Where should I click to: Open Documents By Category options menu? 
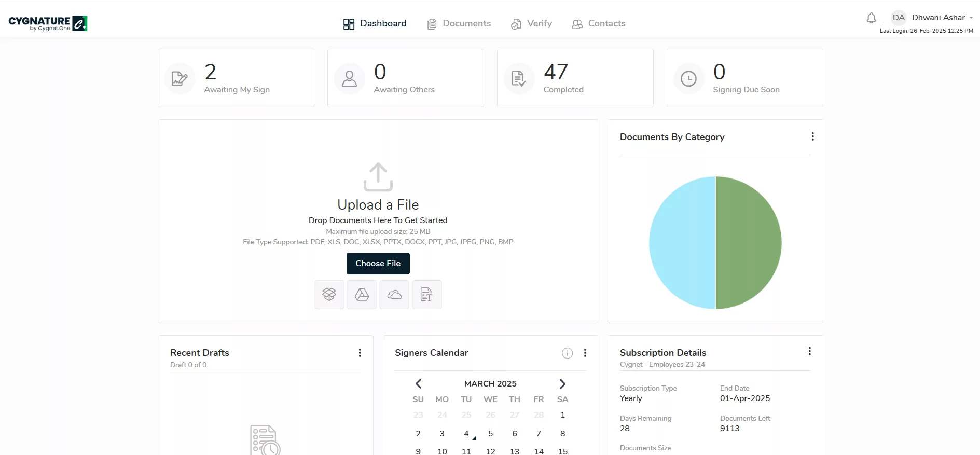point(812,136)
